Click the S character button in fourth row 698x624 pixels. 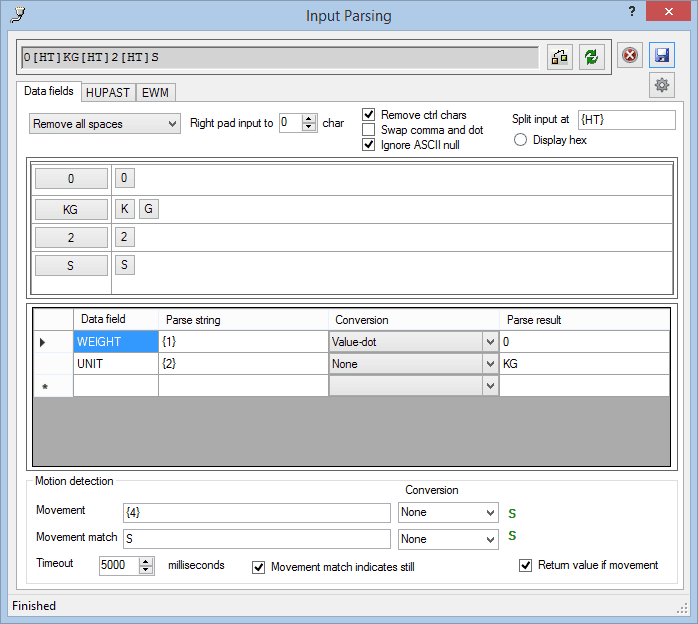coord(125,265)
